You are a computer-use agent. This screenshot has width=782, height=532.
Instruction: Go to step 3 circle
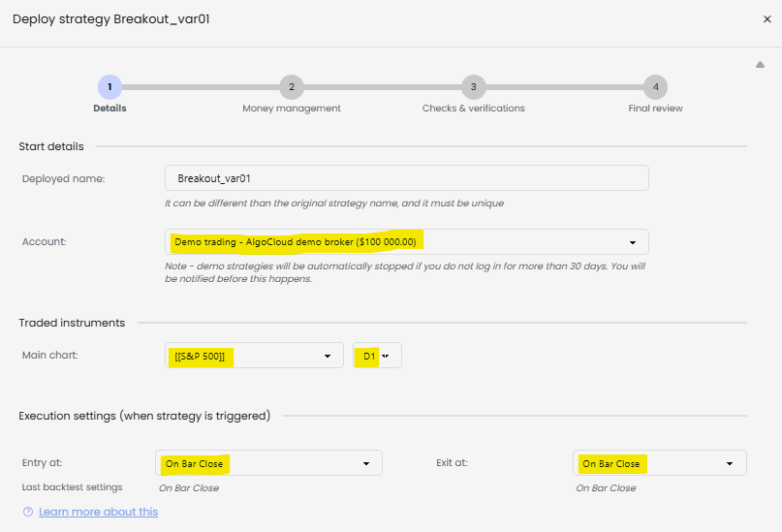coord(473,87)
